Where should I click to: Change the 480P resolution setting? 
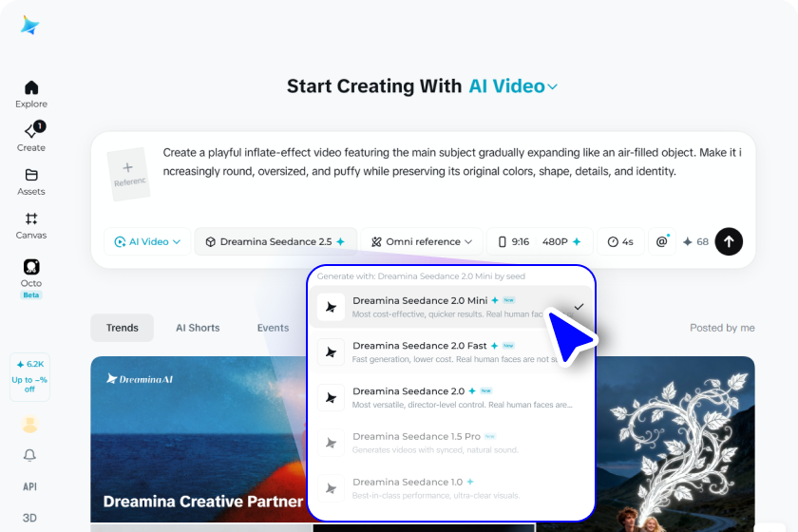(x=561, y=242)
